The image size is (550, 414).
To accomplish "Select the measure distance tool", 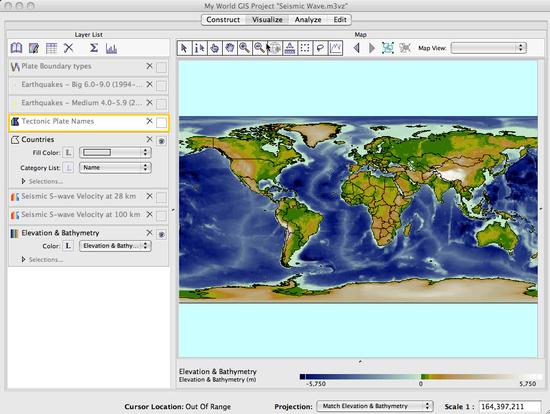I will tap(290, 48).
